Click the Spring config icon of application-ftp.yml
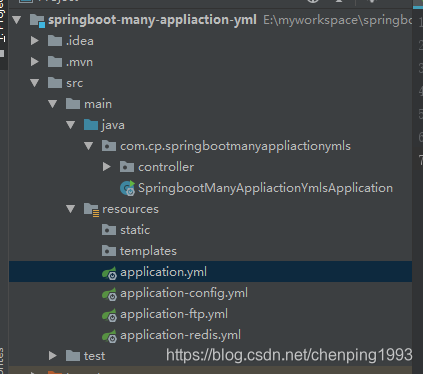423x374 pixels. (109, 315)
